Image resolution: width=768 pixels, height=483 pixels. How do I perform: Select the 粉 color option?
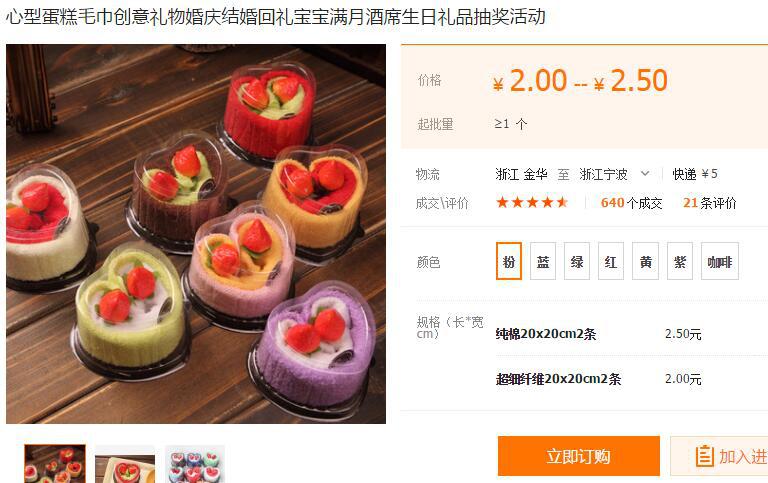click(508, 261)
